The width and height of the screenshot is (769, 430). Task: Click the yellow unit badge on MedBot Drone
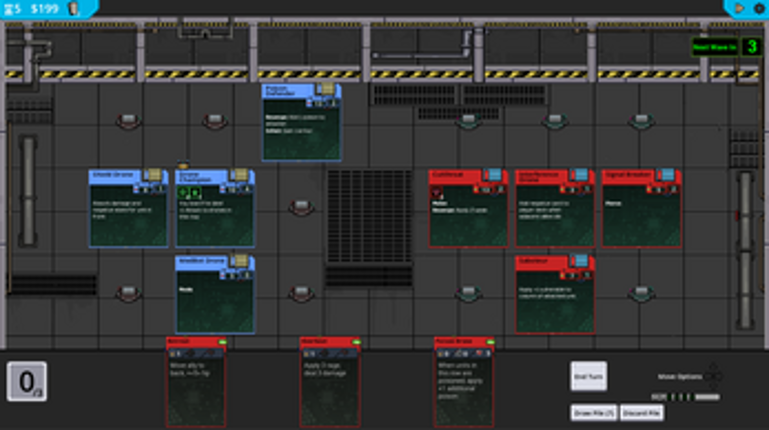click(x=240, y=261)
